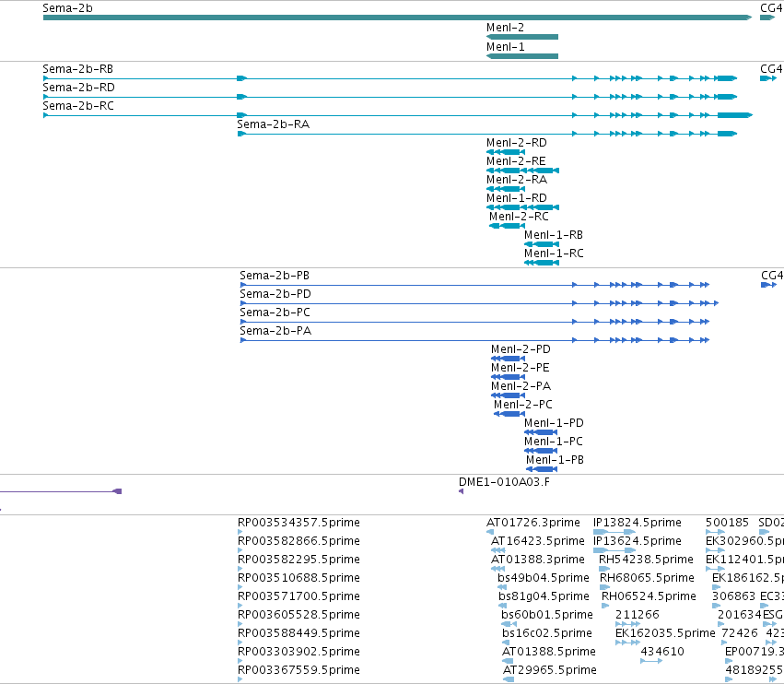The height and width of the screenshot is (684, 784).
Task: Click the Menl-2-RD transcript glyph
Action: pyautogui.click(x=506, y=152)
